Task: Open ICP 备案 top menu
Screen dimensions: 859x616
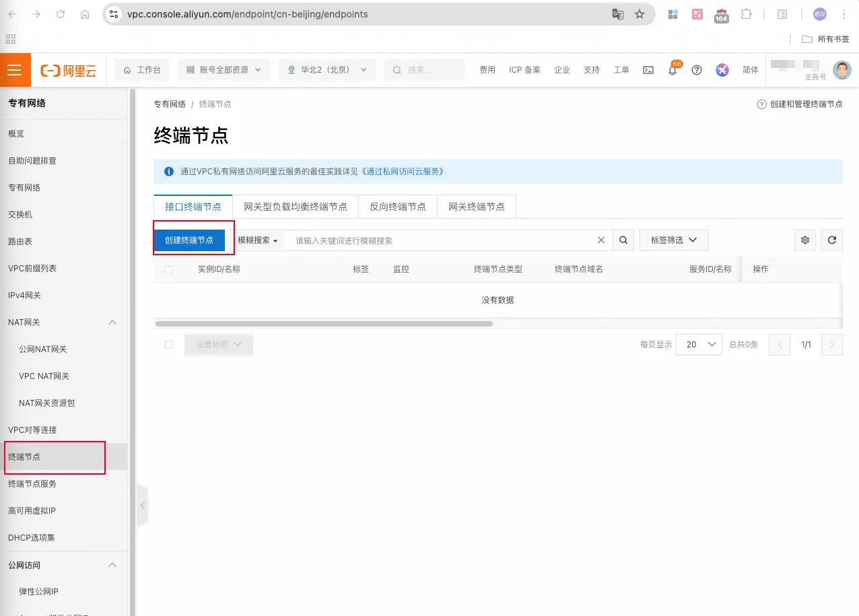Action: click(x=524, y=70)
